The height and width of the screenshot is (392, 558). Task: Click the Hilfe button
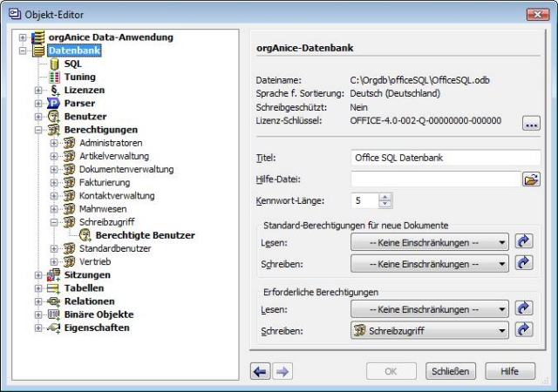pyautogui.click(x=510, y=371)
